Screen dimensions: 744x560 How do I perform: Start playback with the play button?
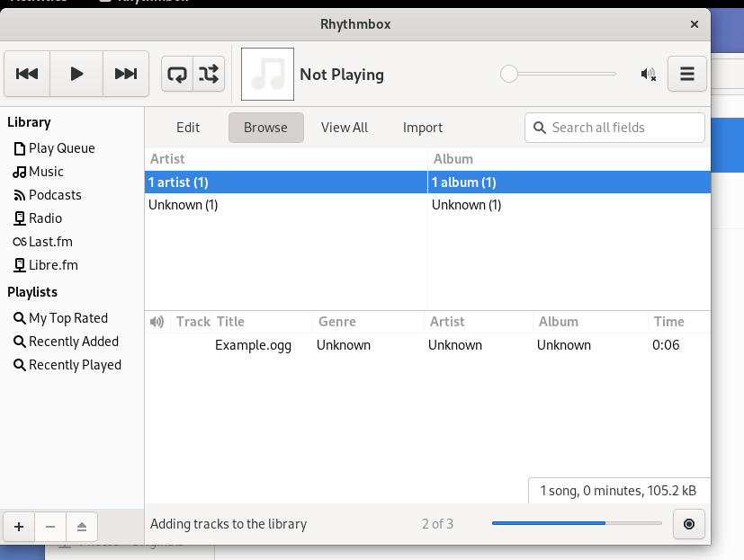[76, 74]
